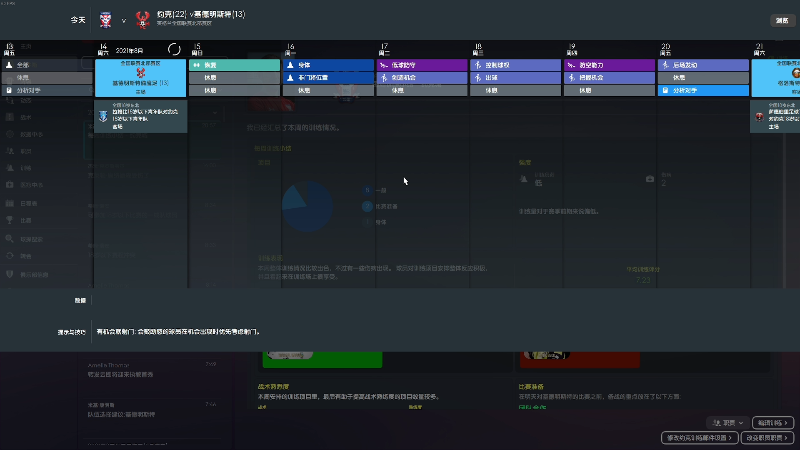Select violet second session on day 17
Viewport: 800px width, 450px height.
tap(422, 78)
